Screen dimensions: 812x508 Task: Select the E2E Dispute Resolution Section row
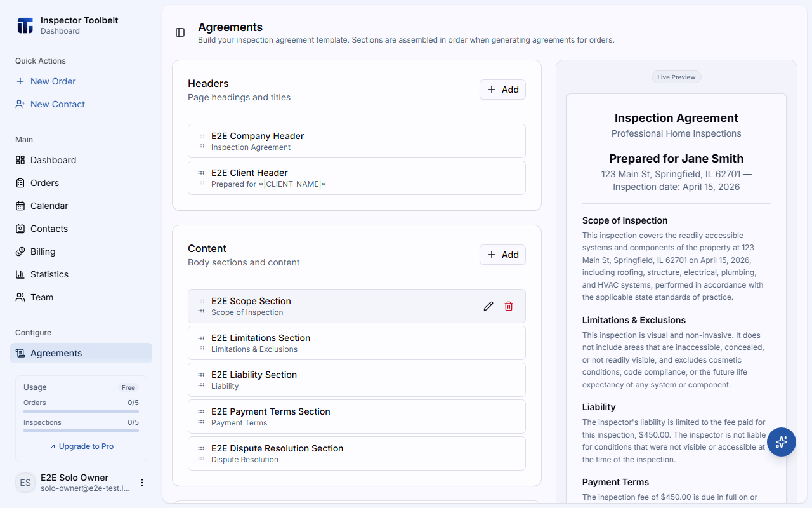357,453
